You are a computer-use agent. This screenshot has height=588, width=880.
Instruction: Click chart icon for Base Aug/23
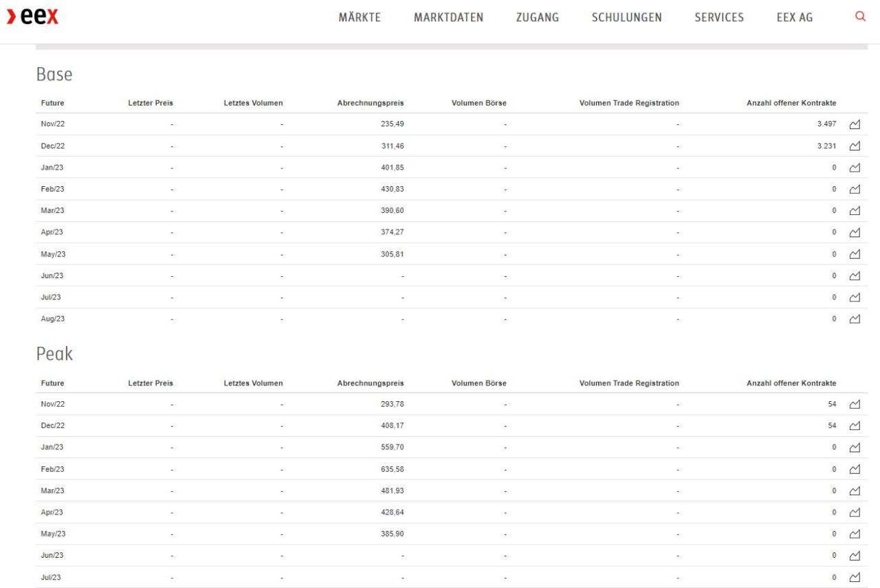pos(855,319)
